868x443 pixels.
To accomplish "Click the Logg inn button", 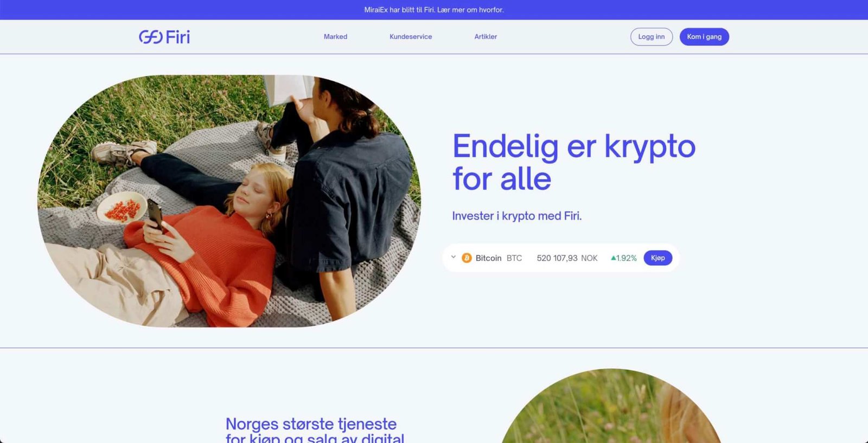I will pyautogui.click(x=652, y=37).
